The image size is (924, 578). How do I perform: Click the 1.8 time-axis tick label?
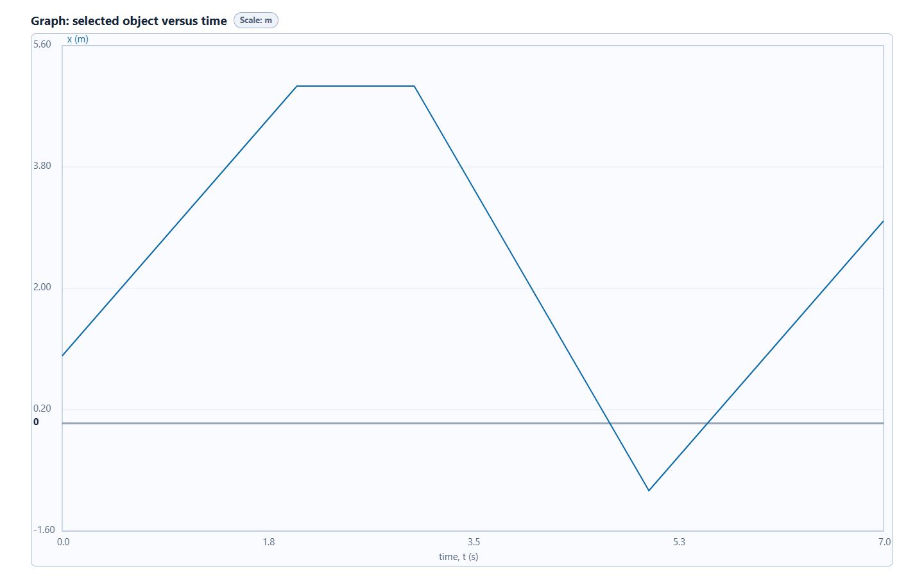(x=268, y=542)
